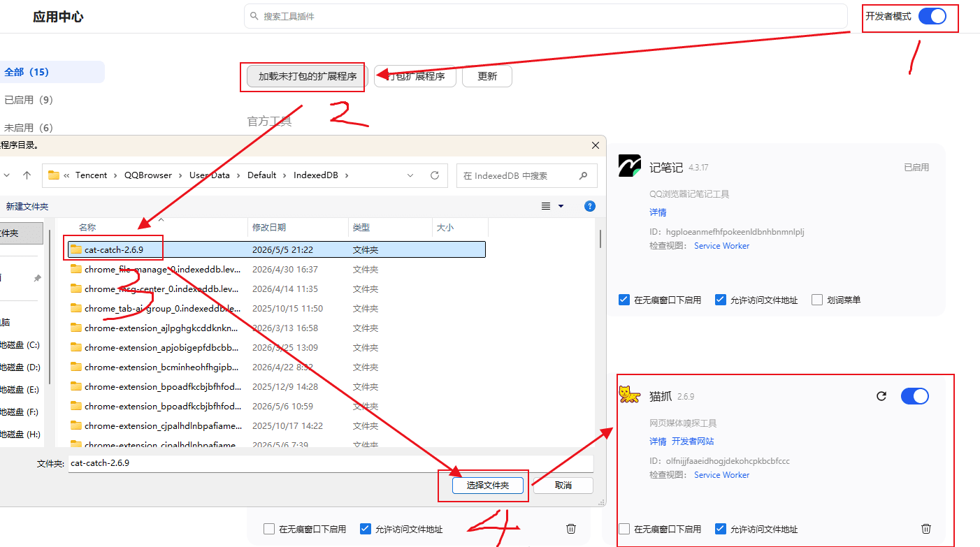The width and height of the screenshot is (980, 547).
Task: Click the 更新 button
Action: pos(487,77)
